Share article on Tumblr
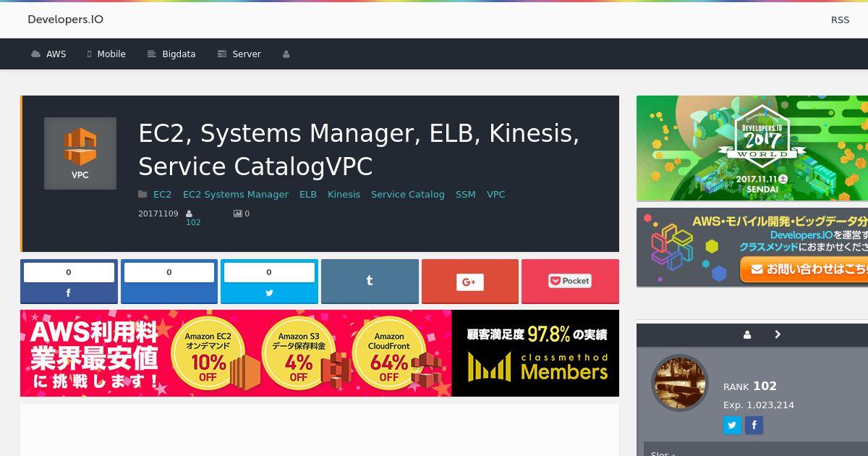 click(370, 282)
